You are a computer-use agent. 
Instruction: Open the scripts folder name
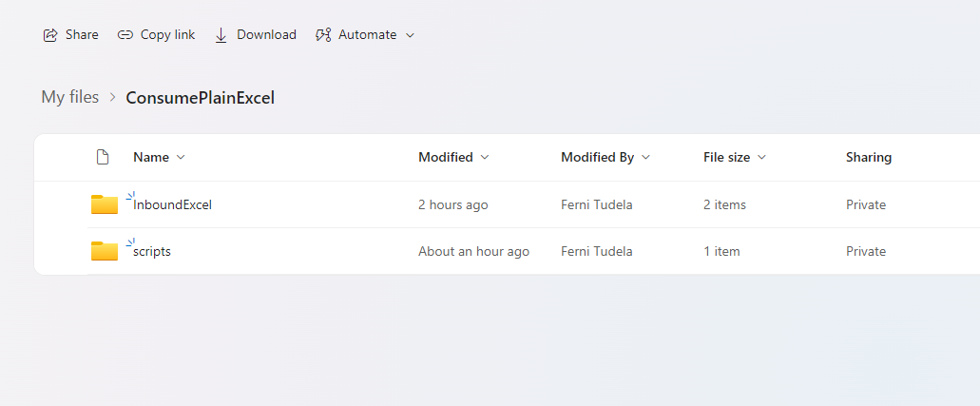152,251
